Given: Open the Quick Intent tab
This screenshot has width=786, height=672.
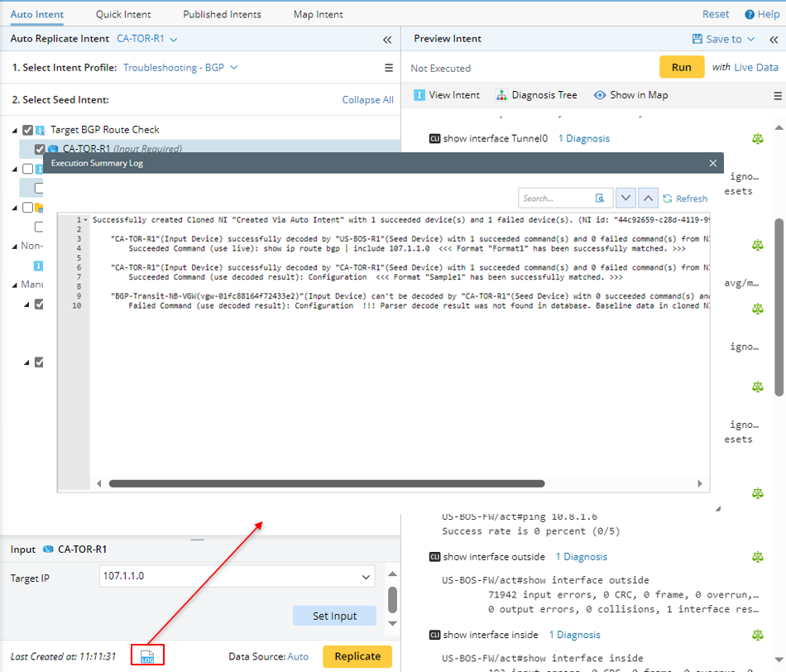Looking at the screenshot, I should [x=123, y=14].
